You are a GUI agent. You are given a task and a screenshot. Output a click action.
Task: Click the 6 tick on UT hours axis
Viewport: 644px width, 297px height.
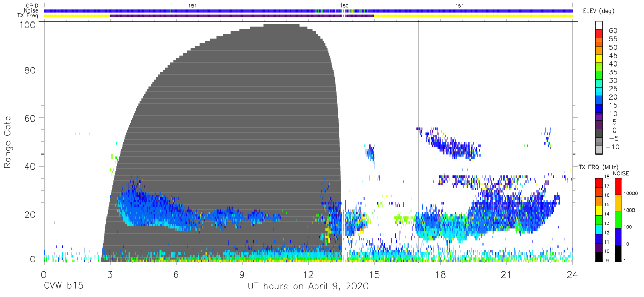[x=176, y=274]
